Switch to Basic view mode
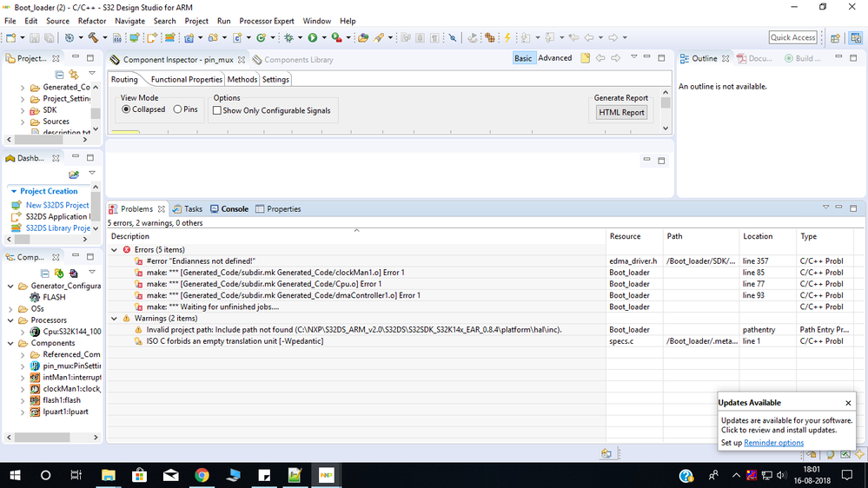 click(x=523, y=58)
